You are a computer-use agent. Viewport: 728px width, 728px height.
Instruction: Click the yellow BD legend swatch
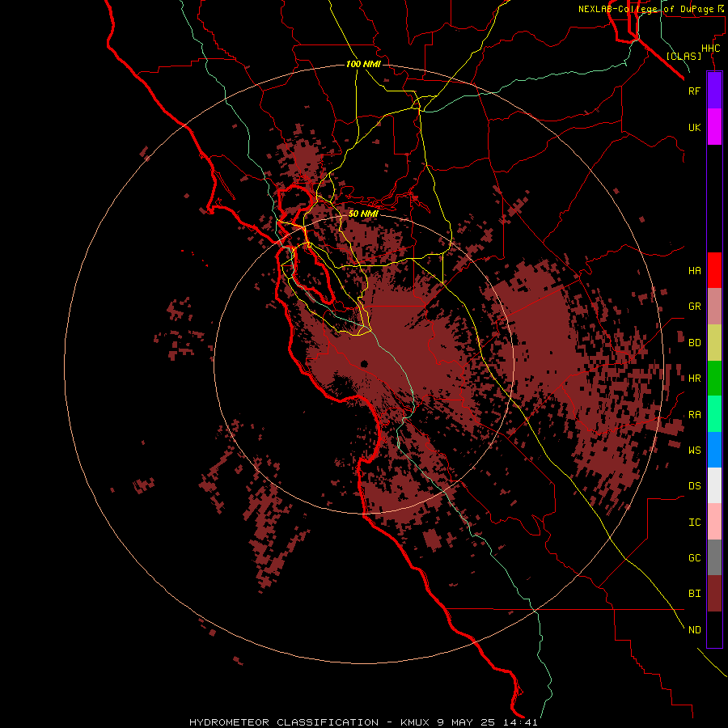[x=714, y=343]
